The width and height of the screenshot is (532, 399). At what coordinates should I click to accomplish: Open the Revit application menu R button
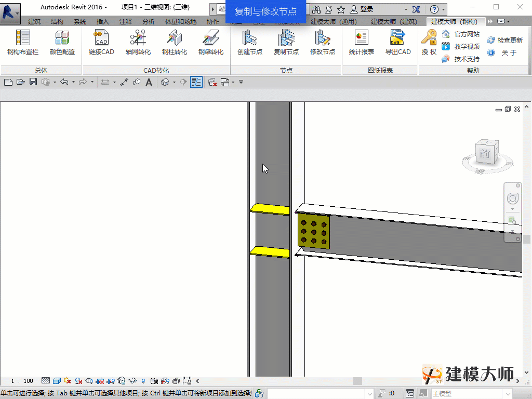coord(10,13)
